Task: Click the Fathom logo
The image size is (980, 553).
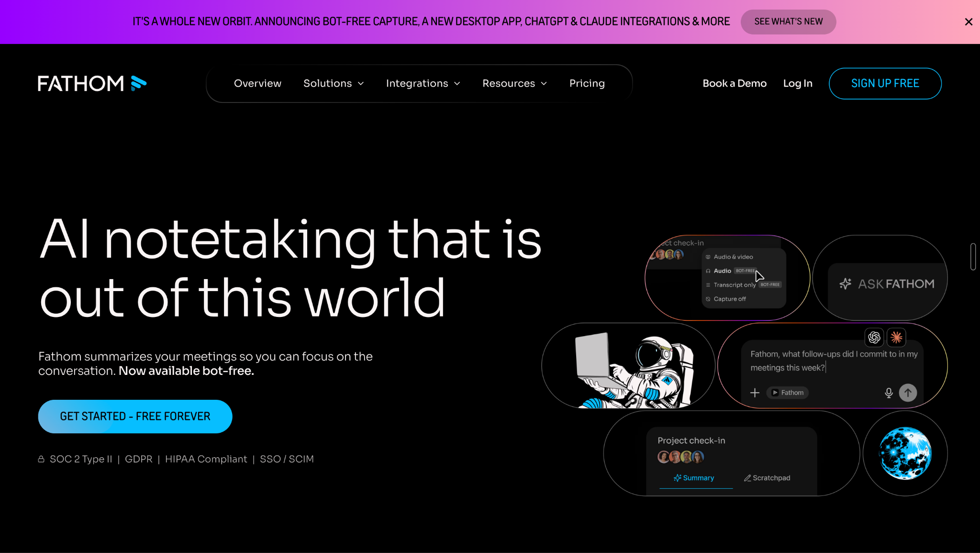Action: (92, 83)
